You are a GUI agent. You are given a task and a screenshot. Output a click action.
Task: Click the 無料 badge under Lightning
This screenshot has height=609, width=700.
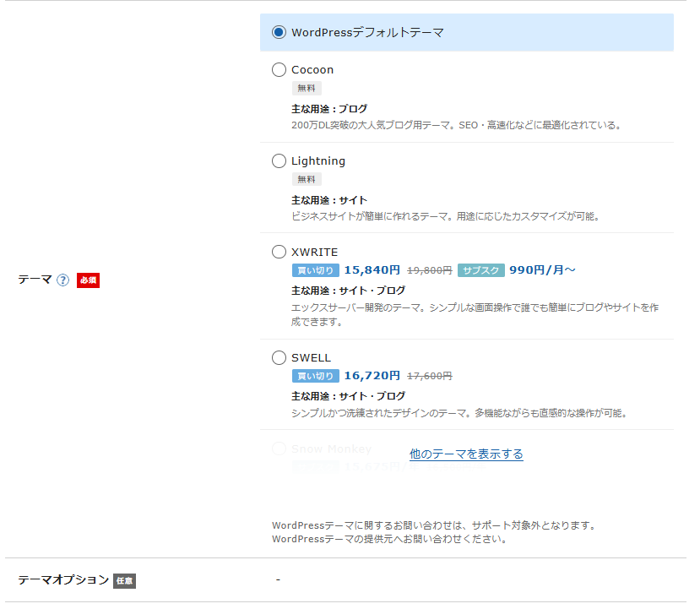tap(307, 179)
